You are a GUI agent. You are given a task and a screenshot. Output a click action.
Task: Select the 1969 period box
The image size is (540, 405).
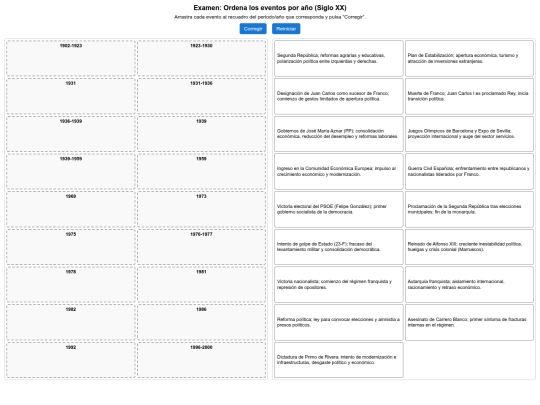(x=71, y=209)
